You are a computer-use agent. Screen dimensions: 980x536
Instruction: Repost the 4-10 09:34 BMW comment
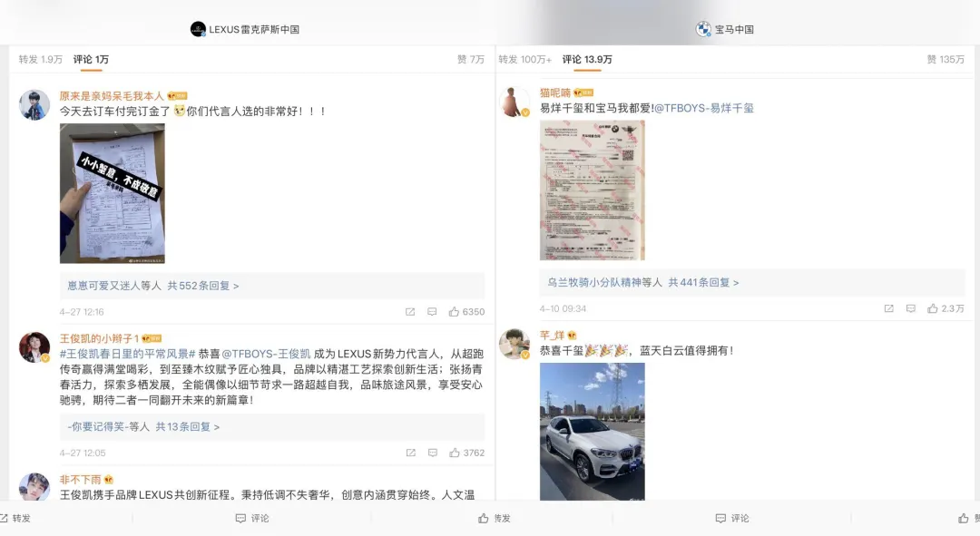tap(888, 308)
